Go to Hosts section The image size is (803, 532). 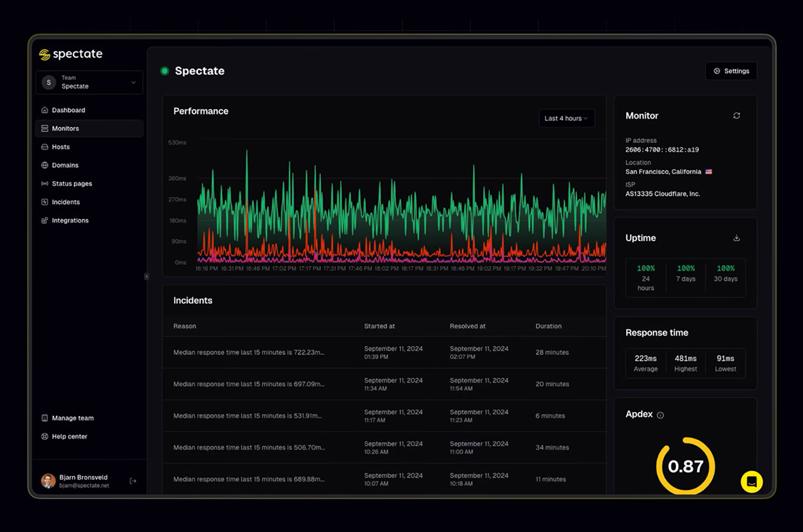pos(89,147)
